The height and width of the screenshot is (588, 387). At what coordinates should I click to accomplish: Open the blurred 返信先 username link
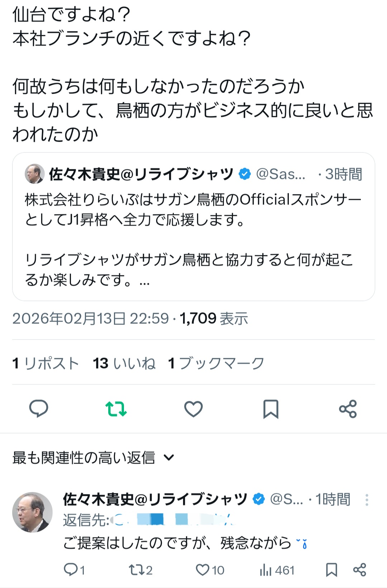pos(172,520)
